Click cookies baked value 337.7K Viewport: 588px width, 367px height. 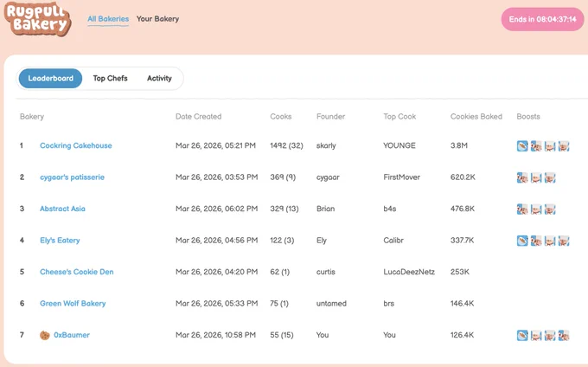point(462,240)
